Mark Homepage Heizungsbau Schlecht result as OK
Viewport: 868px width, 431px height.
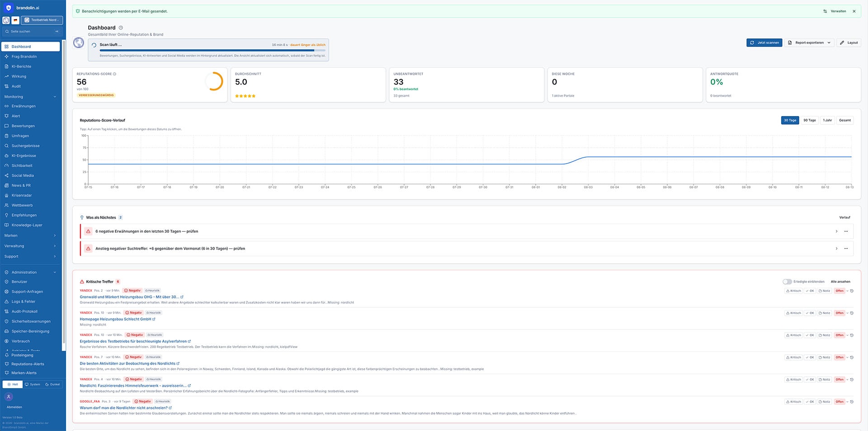(810, 313)
